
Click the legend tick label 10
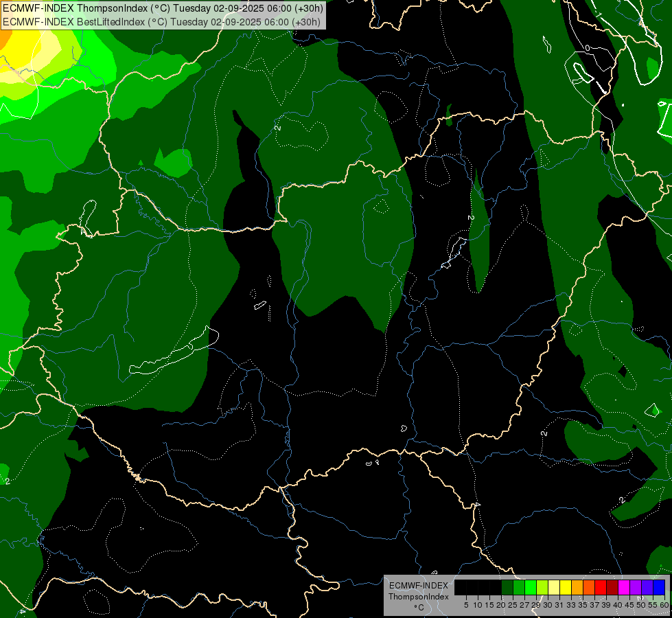pyautogui.click(x=478, y=605)
